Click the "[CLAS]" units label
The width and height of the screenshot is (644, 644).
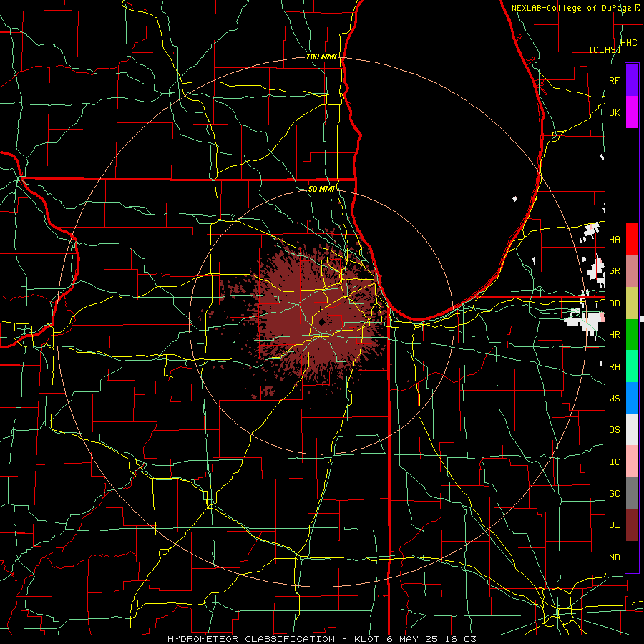pos(605,49)
